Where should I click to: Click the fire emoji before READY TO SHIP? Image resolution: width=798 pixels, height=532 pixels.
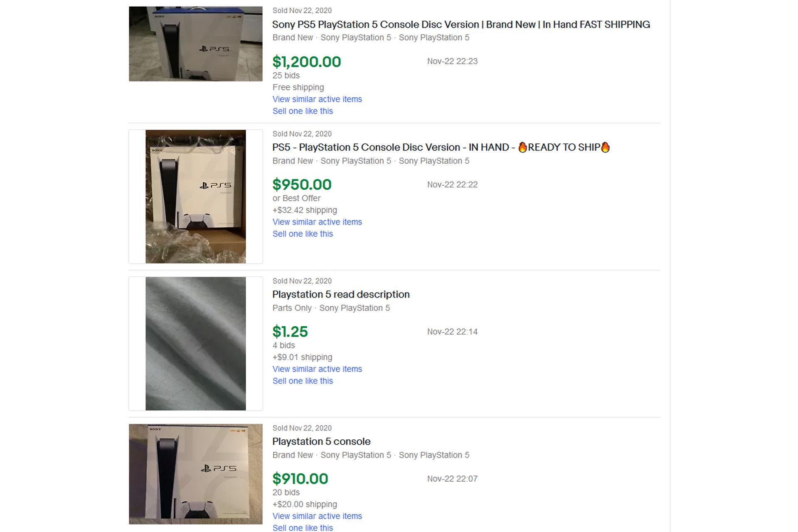point(522,148)
